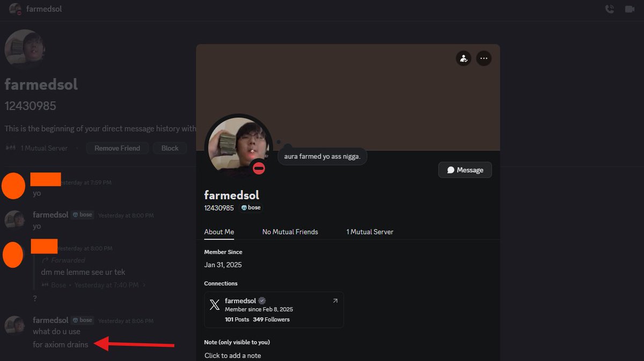Click the farmedsol name in profile popup
This screenshot has width=644, height=361.
(x=231, y=194)
